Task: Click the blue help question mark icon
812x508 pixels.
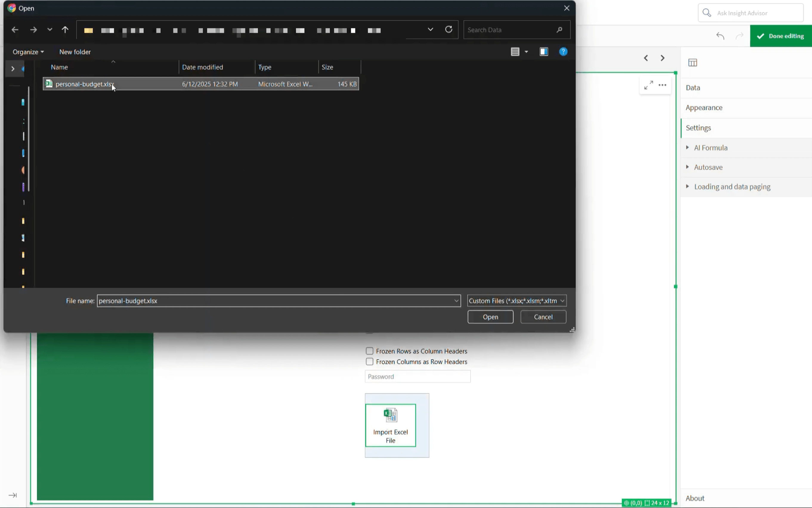Action: tap(563, 52)
